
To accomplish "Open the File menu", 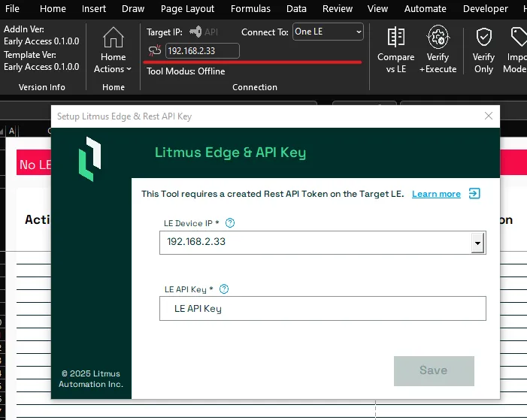I will pos(13,9).
